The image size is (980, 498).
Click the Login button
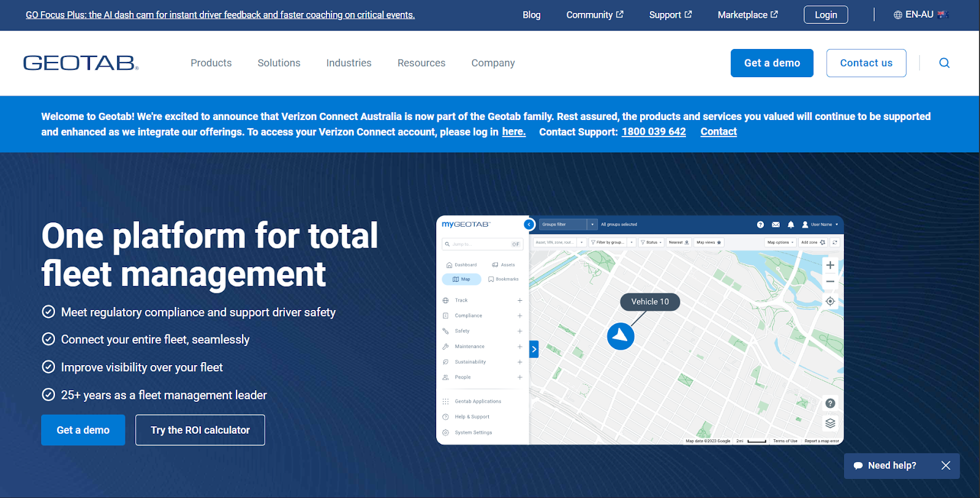[x=826, y=15]
